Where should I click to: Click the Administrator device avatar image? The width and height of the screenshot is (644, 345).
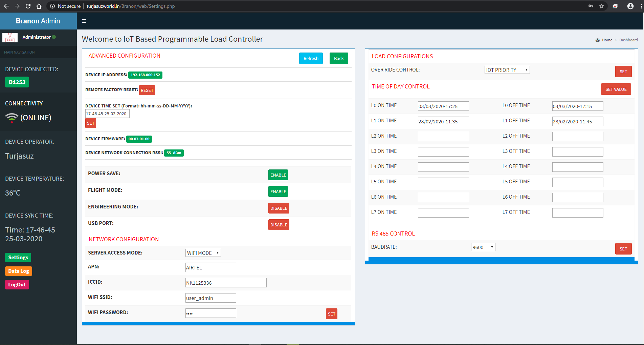click(10, 37)
